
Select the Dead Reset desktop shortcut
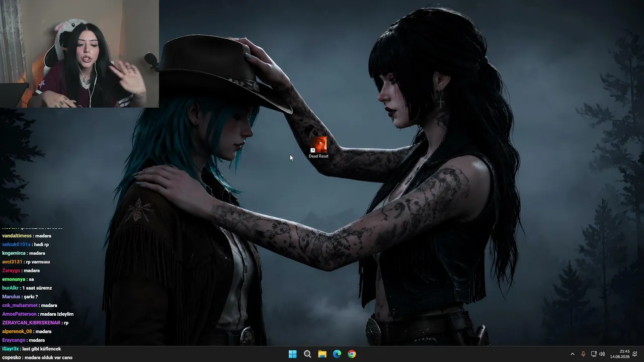point(318,147)
